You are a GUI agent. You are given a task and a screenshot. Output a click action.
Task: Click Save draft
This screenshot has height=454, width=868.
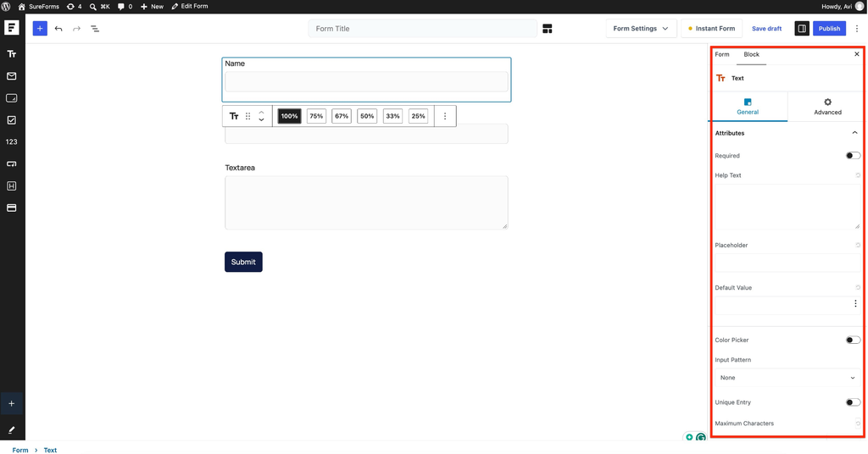[766, 29]
